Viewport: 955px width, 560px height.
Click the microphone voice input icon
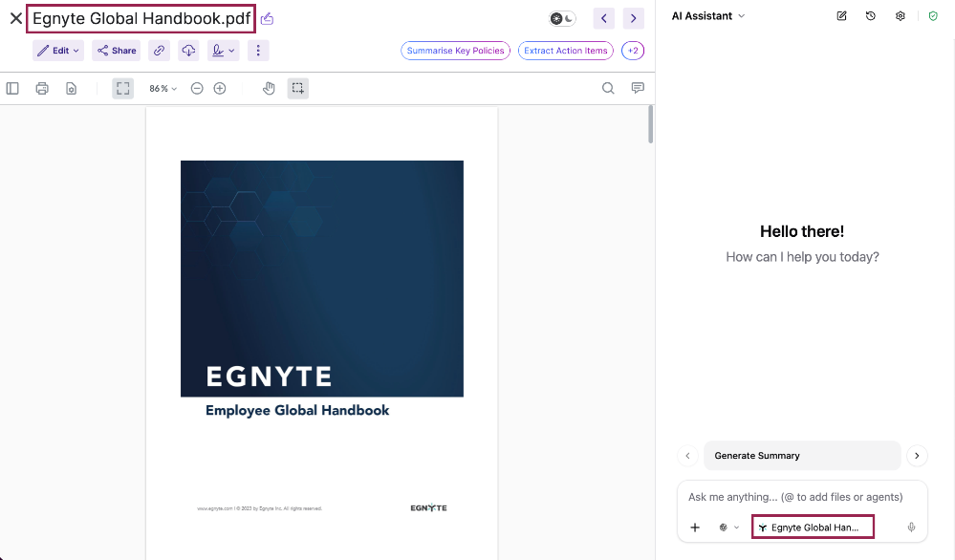(911, 528)
